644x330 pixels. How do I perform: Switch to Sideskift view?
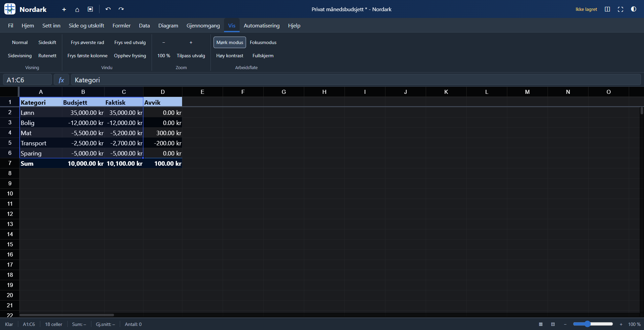tap(47, 42)
